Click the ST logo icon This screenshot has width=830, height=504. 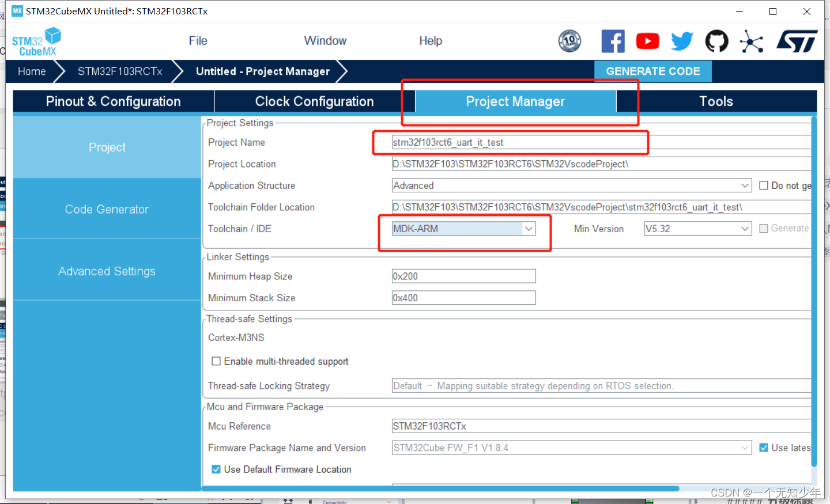[x=797, y=41]
